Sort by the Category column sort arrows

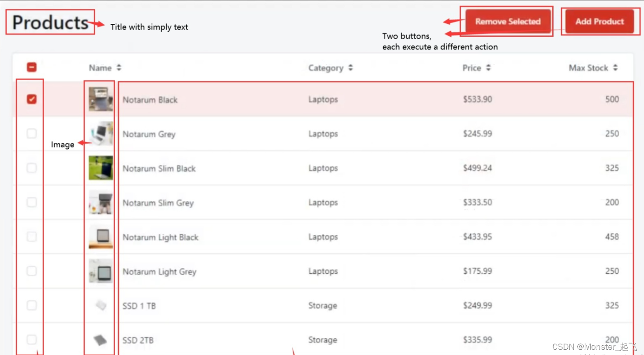pyautogui.click(x=350, y=68)
